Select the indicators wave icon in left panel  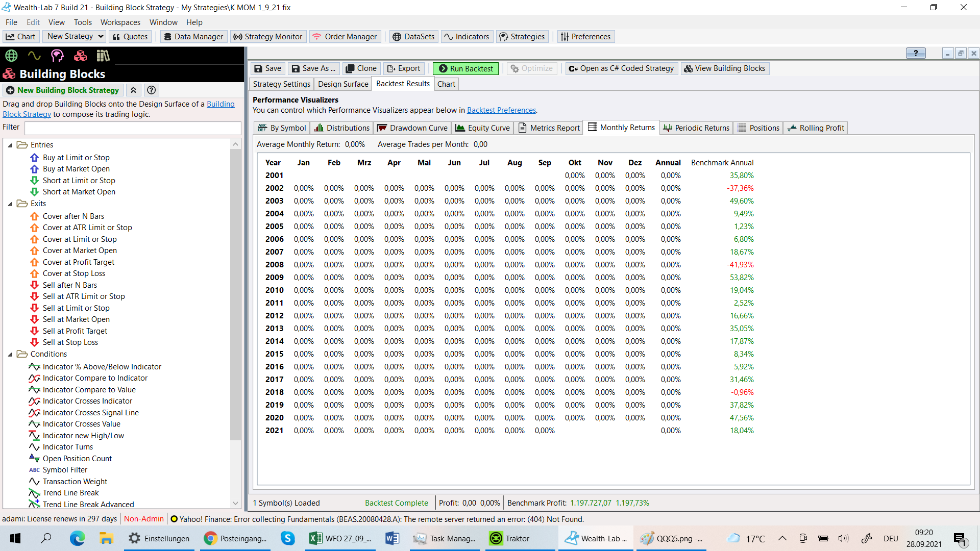(x=34, y=56)
